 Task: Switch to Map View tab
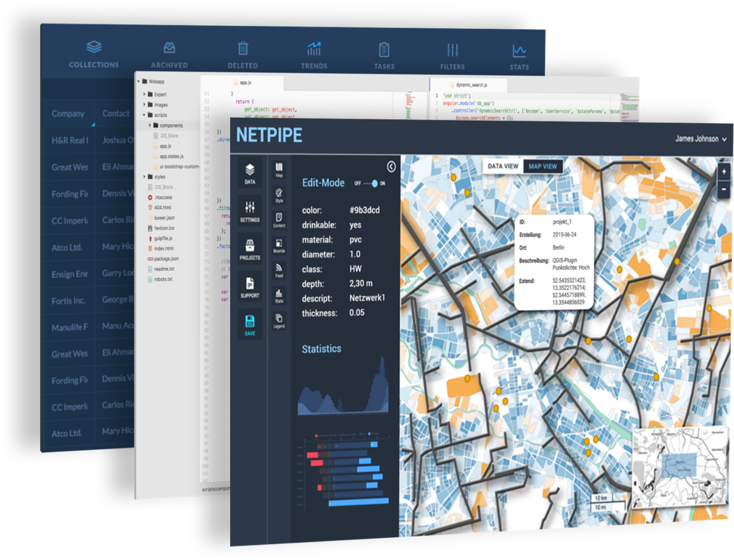(543, 166)
